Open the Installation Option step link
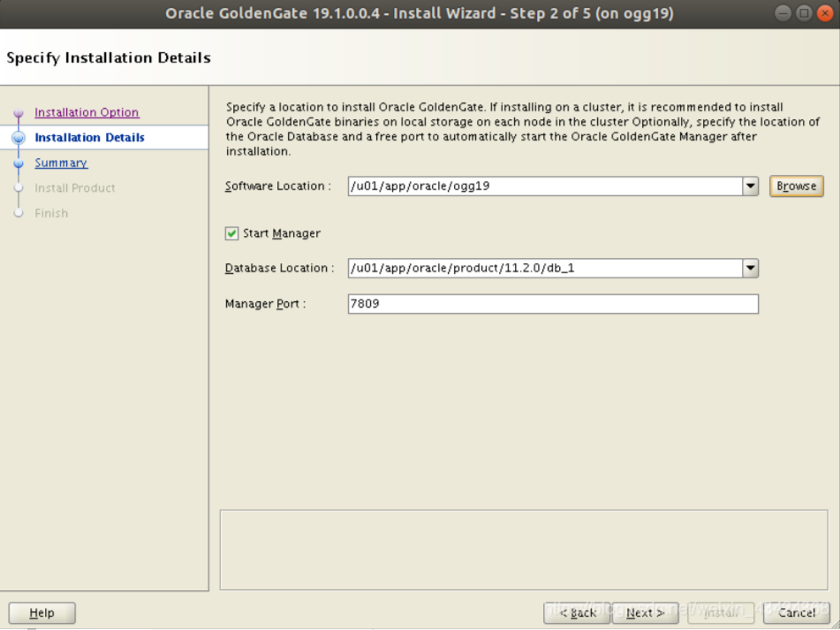Image resolution: width=840 pixels, height=630 pixels. (x=87, y=112)
